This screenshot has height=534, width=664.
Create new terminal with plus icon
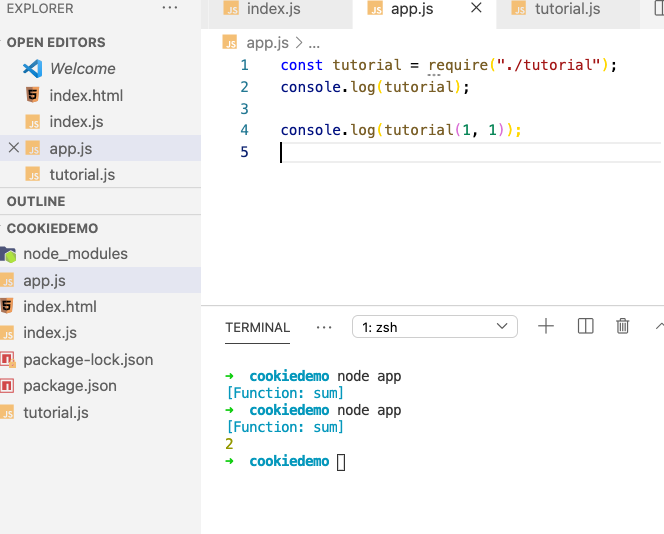[x=546, y=326]
